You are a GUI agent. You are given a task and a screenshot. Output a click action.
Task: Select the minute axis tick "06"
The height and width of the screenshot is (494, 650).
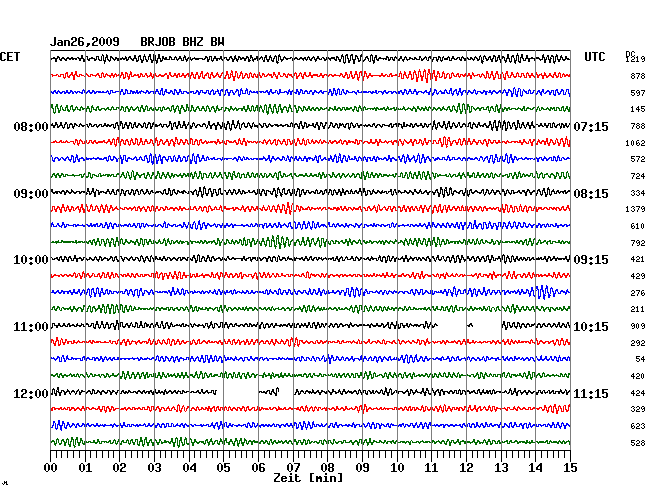click(258, 468)
